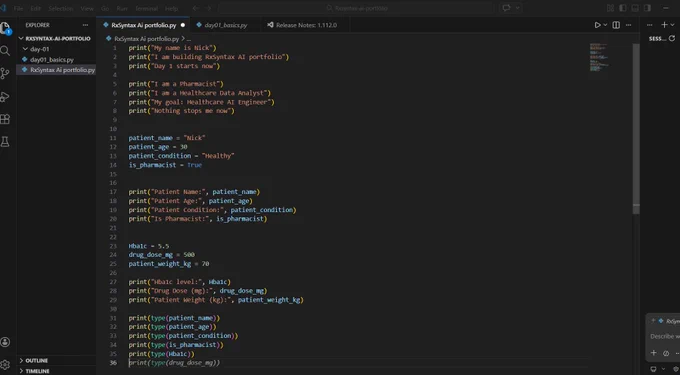
Task: Open the Extensions view
Action: click(x=5, y=119)
